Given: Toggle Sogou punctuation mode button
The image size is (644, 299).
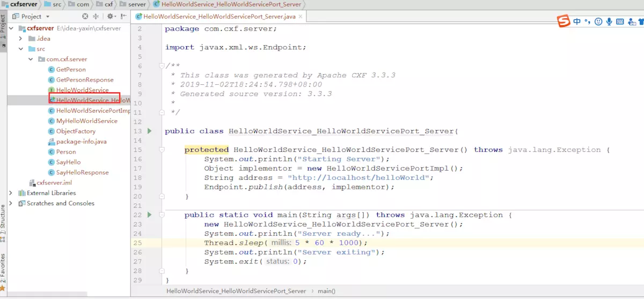Looking at the screenshot, I should (x=587, y=21).
